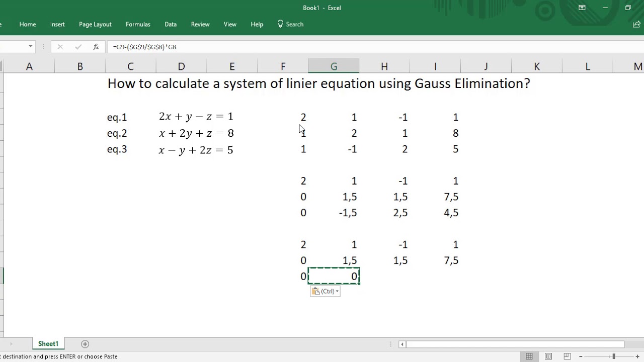Switch to Normal view
This screenshot has width=644, height=362.
529,356
